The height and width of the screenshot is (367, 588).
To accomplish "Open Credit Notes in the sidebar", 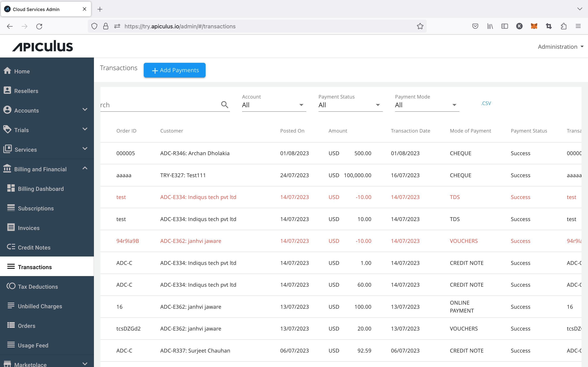I will click(x=35, y=247).
